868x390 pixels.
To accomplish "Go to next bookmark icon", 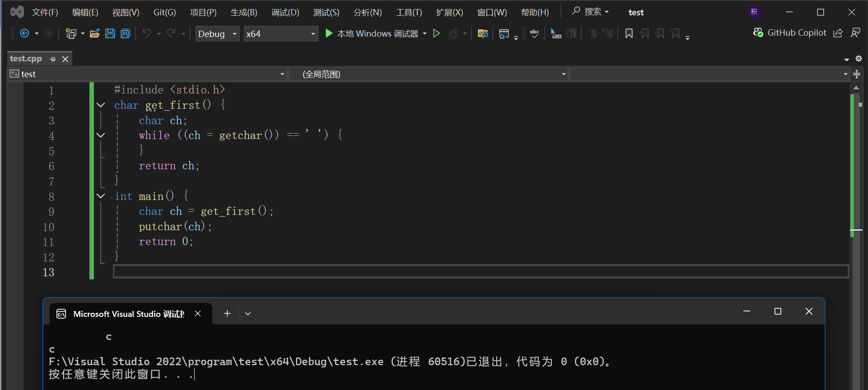I will [x=660, y=33].
